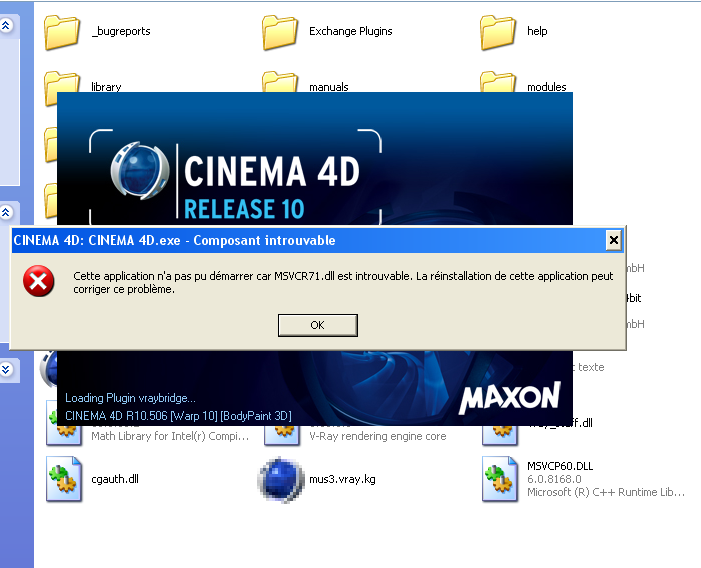This screenshot has width=701, height=568.
Task: Click the mus3.vray.kg file name
Action: tap(342, 479)
